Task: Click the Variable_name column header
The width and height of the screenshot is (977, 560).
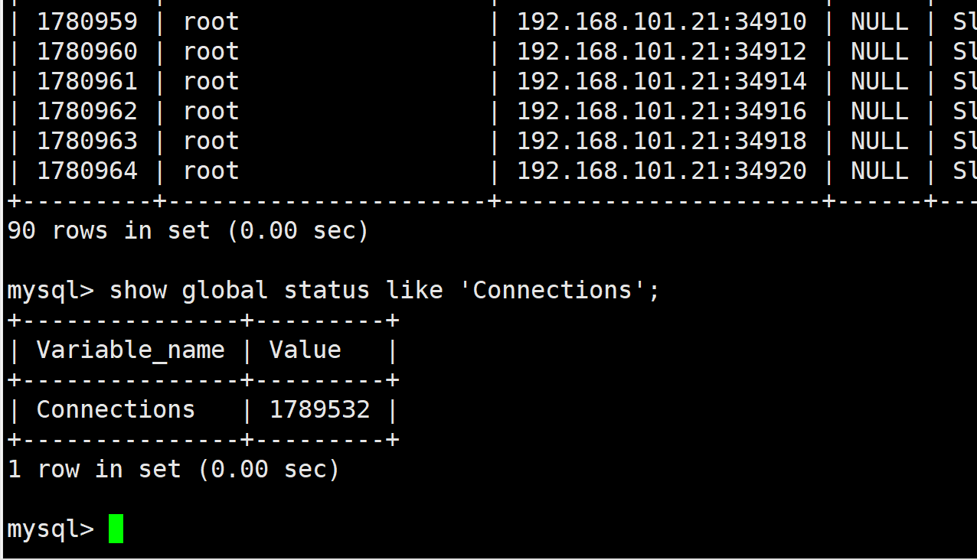Action: 131,350
